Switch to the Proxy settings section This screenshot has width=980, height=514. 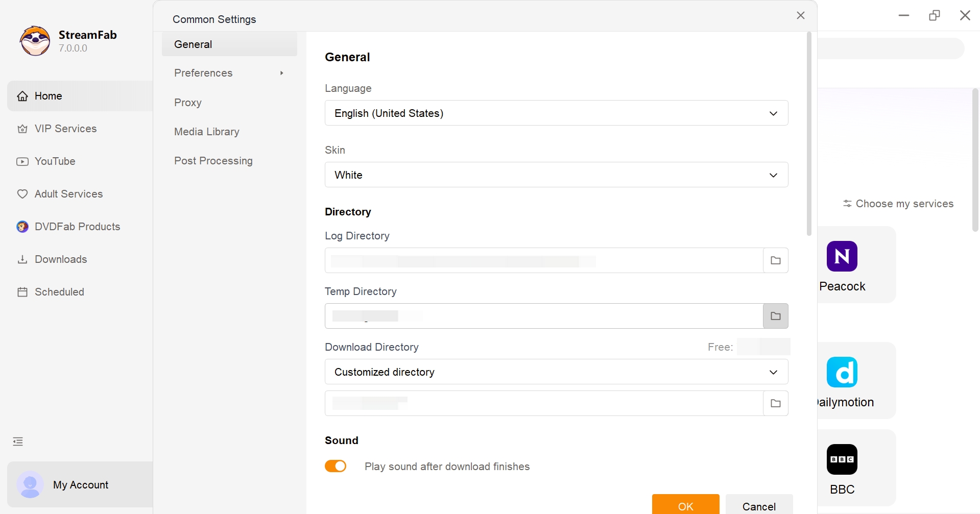click(x=188, y=103)
